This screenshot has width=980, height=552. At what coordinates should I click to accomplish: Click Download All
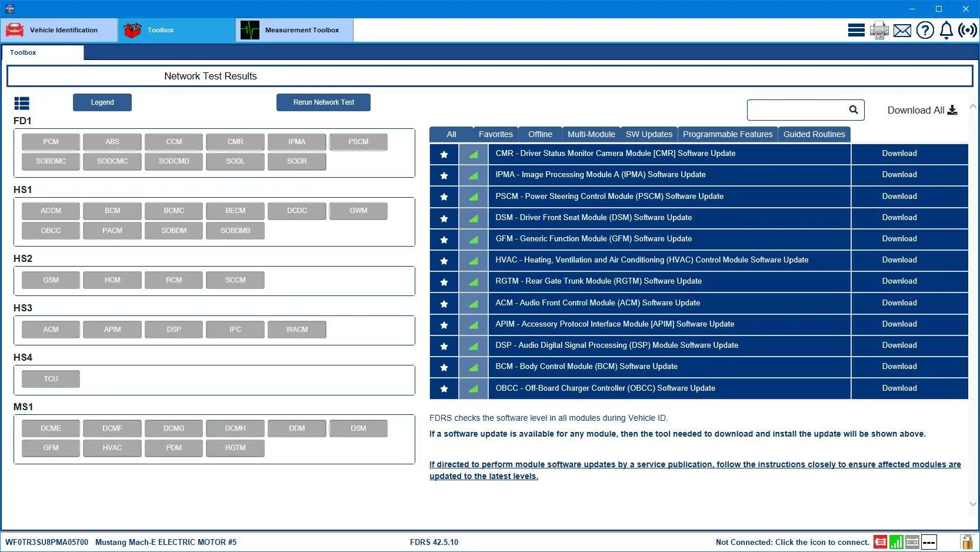[x=922, y=110]
